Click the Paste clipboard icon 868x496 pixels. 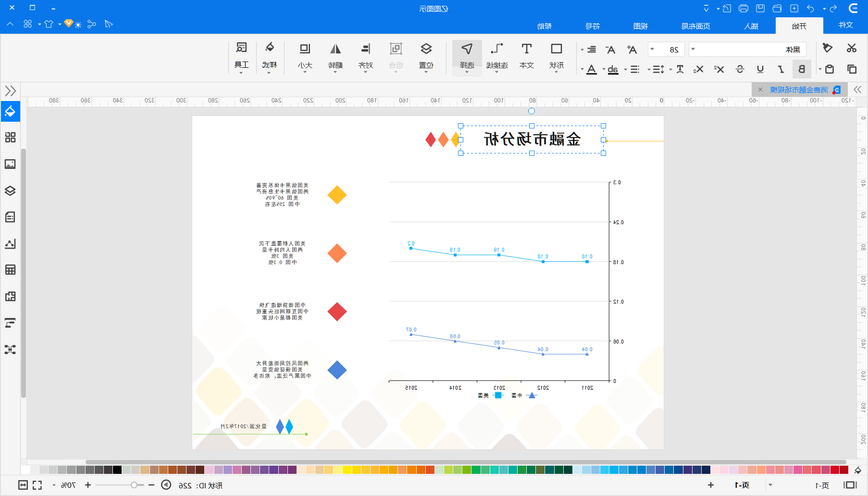click(830, 69)
